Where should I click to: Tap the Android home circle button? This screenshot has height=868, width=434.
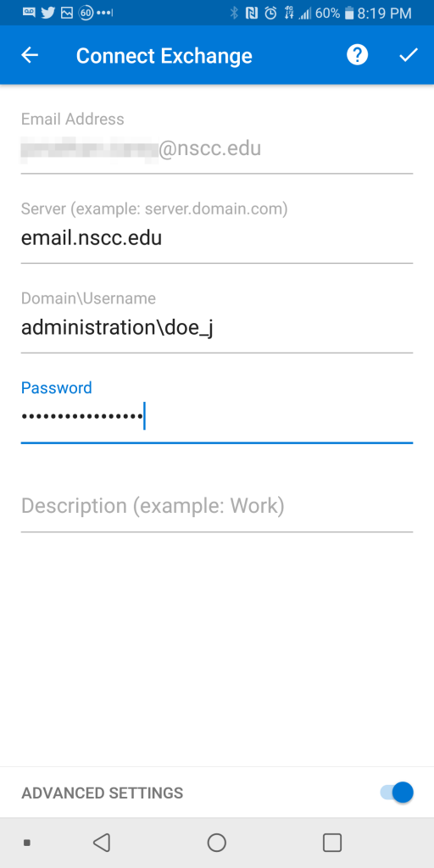[216, 843]
